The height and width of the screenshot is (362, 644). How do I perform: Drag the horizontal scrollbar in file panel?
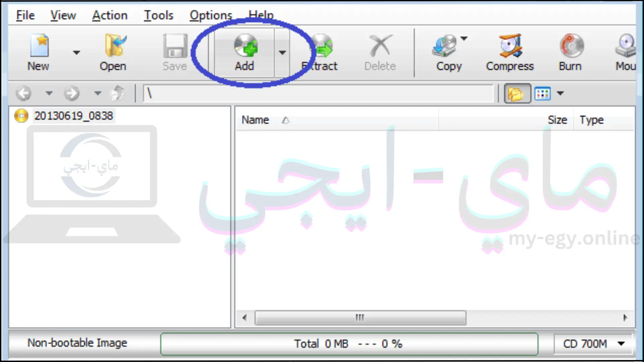coord(361,317)
